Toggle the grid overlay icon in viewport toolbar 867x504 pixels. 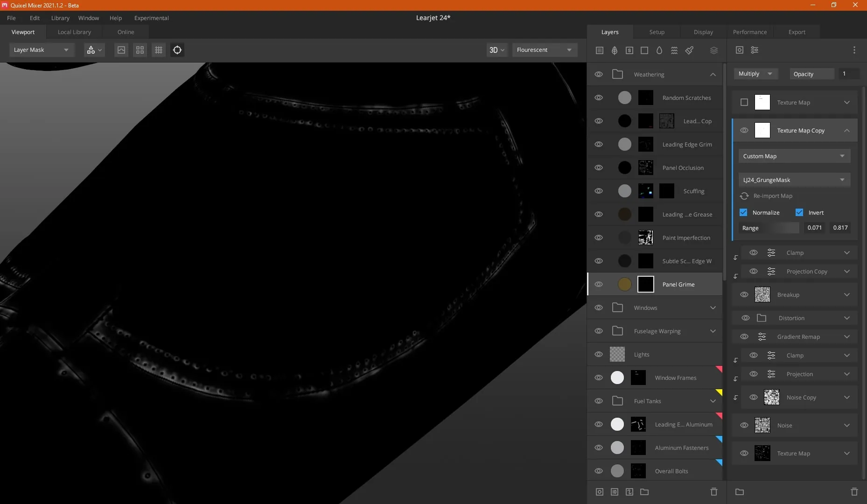coord(159,50)
